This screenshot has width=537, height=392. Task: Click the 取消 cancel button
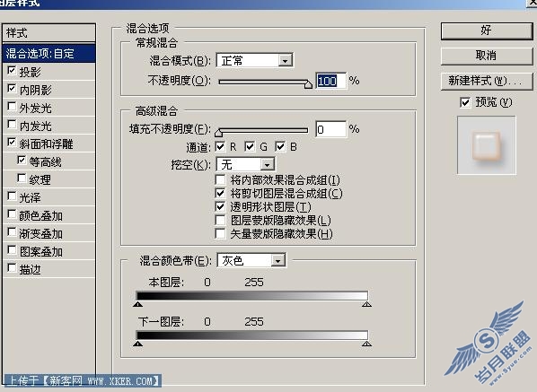(x=487, y=57)
